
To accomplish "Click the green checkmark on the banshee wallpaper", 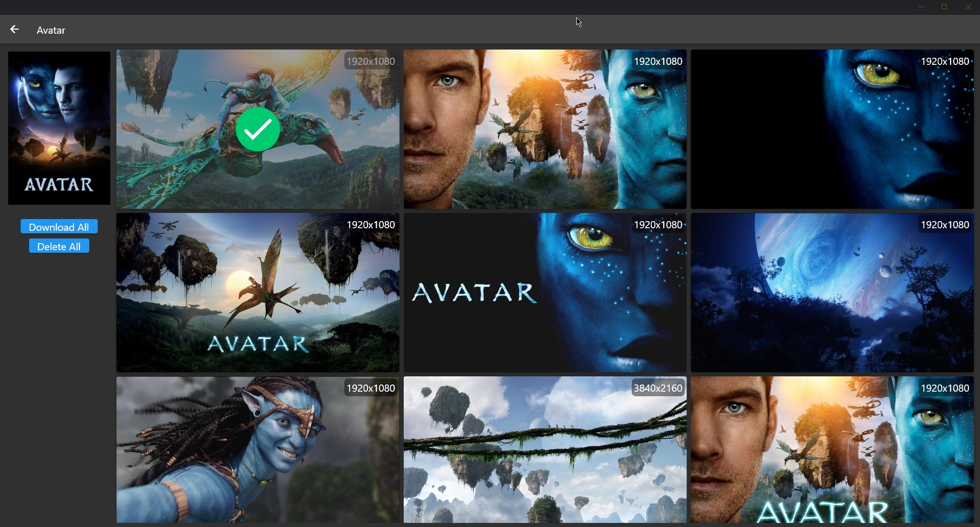I will [x=258, y=129].
